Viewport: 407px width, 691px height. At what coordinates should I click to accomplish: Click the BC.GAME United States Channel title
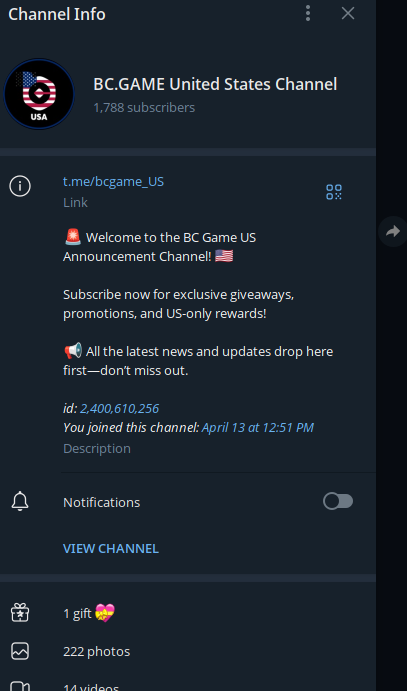click(215, 84)
